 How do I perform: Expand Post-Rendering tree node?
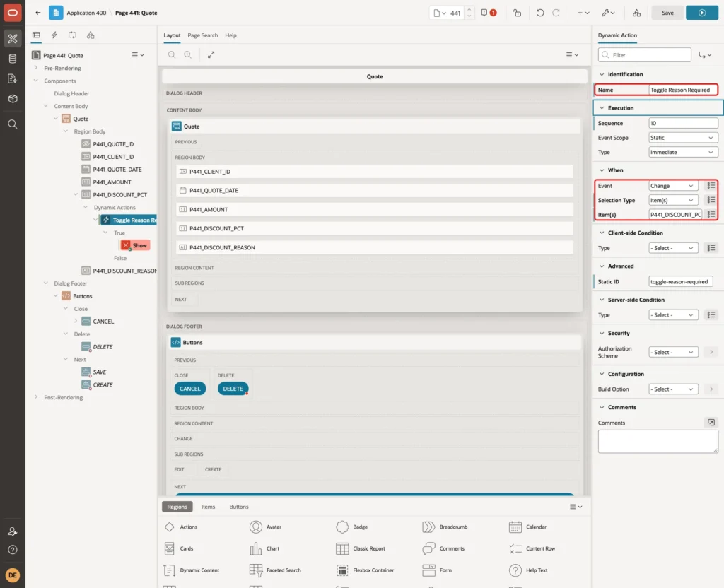[x=35, y=397]
